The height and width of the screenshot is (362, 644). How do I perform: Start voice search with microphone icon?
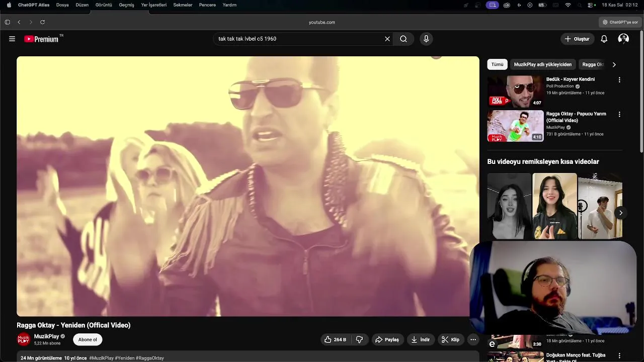(426, 39)
